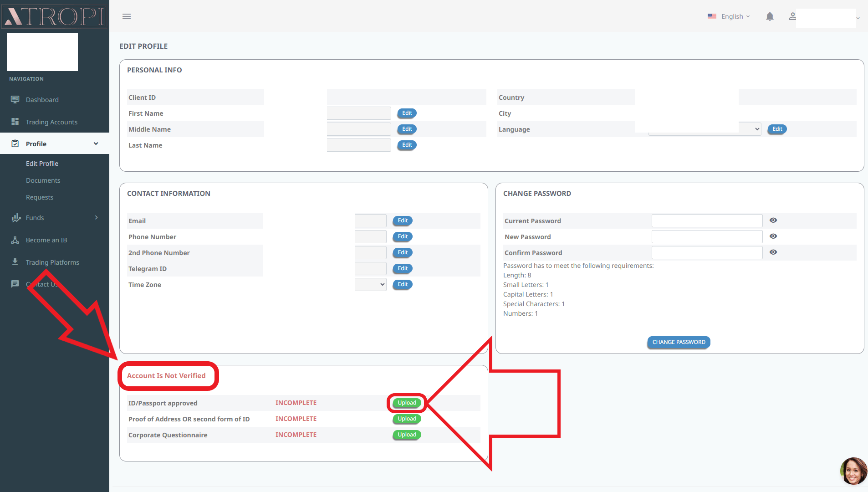The width and height of the screenshot is (868, 492).
Task: Edit the Email address
Action: pos(403,220)
